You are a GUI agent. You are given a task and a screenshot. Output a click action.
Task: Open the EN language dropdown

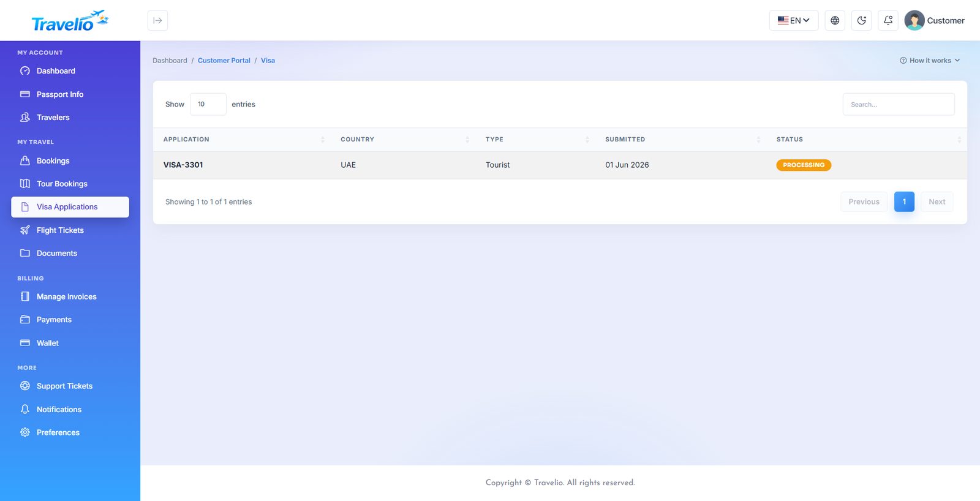click(x=794, y=20)
